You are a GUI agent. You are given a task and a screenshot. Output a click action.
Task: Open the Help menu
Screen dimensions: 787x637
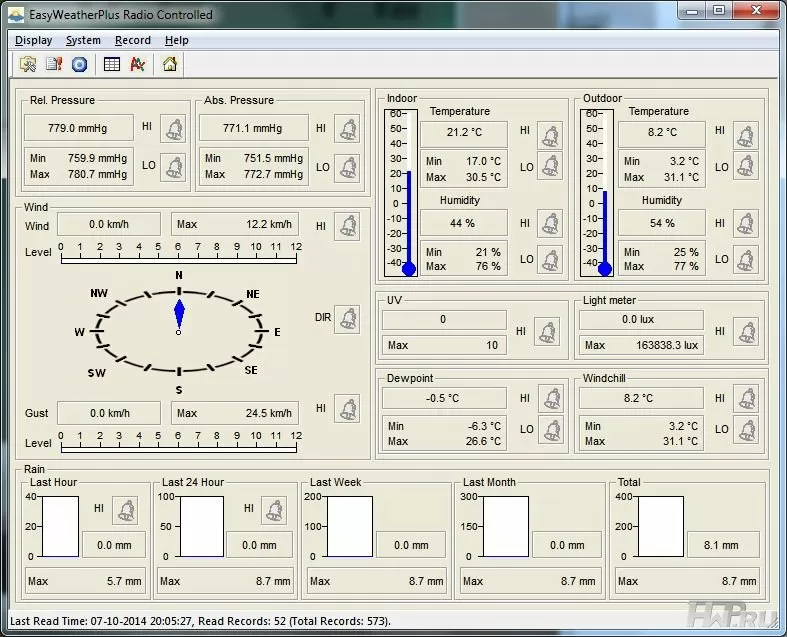tap(177, 40)
